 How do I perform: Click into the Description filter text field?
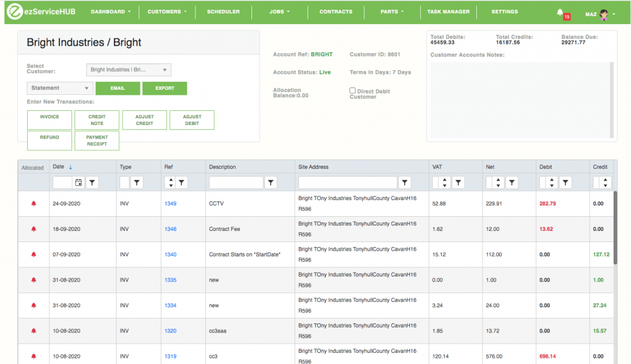pyautogui.click(x=236, y=183)
